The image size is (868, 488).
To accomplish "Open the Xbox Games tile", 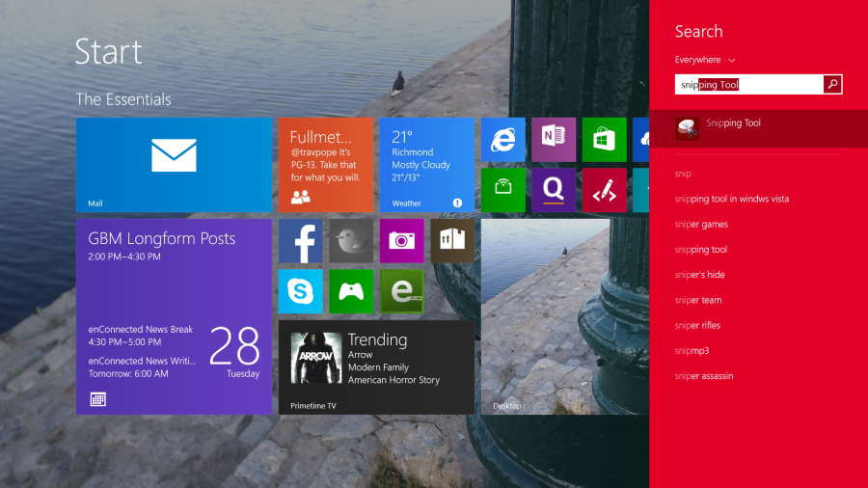I will click(x=351, y=291).
